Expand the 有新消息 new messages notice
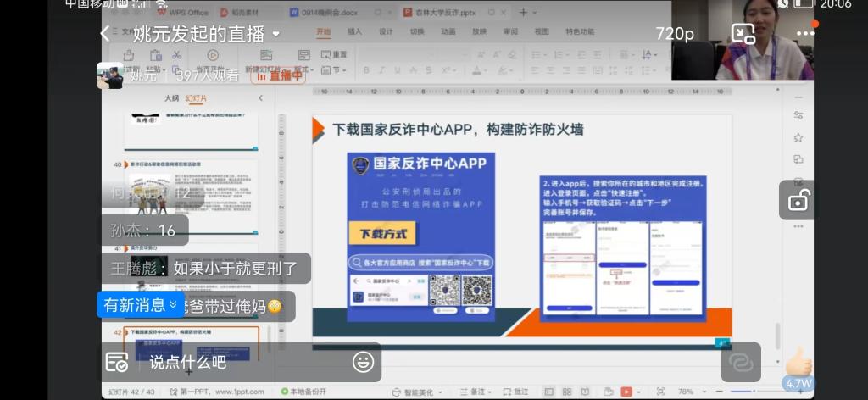The height and width of the screenshot is (400, 868). [x=140, y=305]
